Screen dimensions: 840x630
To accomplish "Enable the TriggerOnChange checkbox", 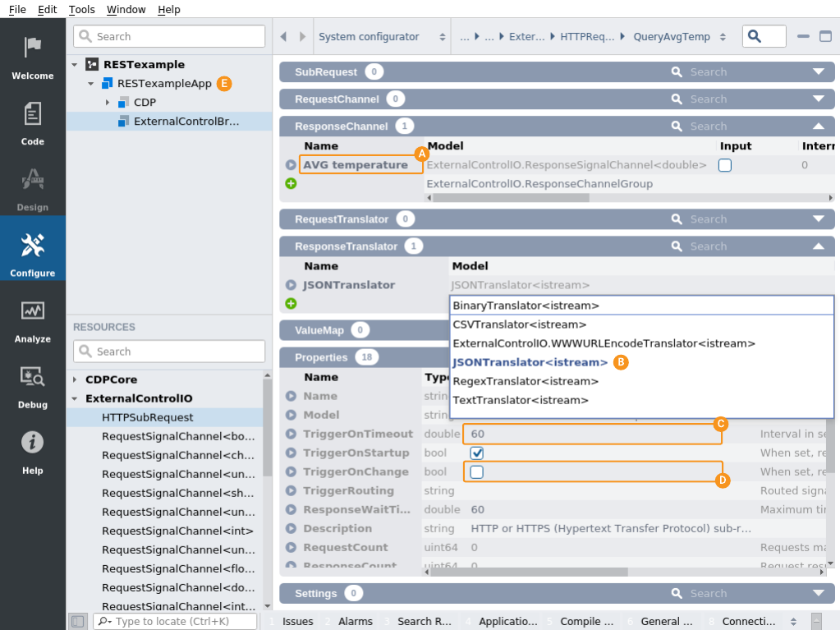I will 476,472.
